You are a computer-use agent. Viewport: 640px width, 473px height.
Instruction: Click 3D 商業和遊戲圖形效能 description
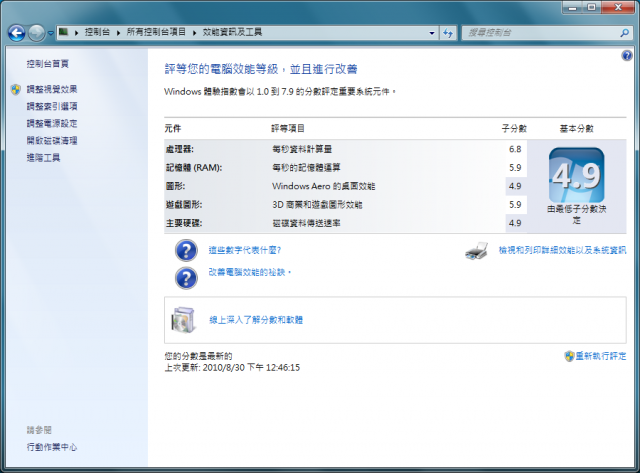pyautogui.click(x=317, y=205)
